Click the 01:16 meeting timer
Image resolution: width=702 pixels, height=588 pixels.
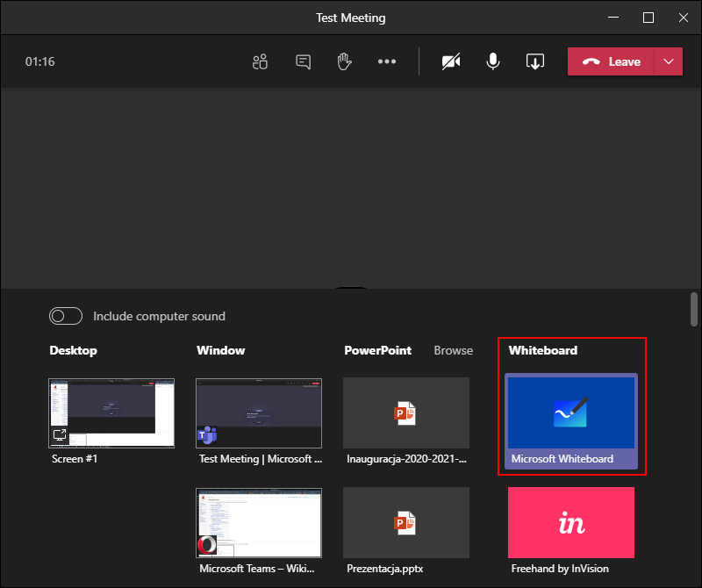pos(39,61)
